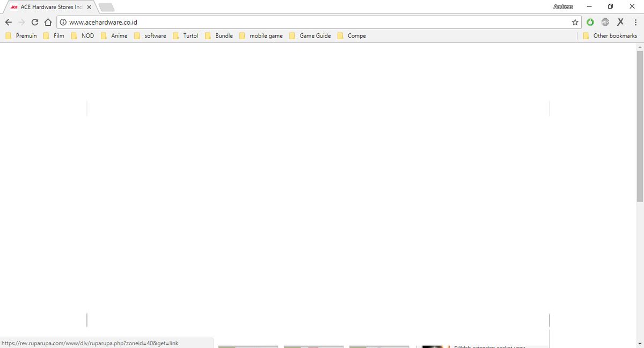This screenshot has height=348, width=644.
Task: Open the mobile game bookmark folder
Action: pos(261,36)
